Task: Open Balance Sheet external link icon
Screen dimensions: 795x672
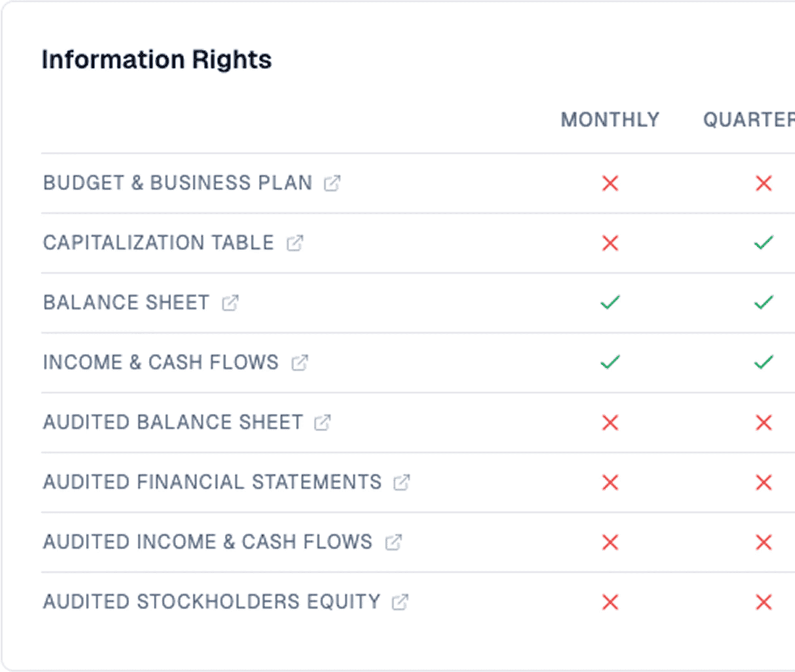Action: 230,303
